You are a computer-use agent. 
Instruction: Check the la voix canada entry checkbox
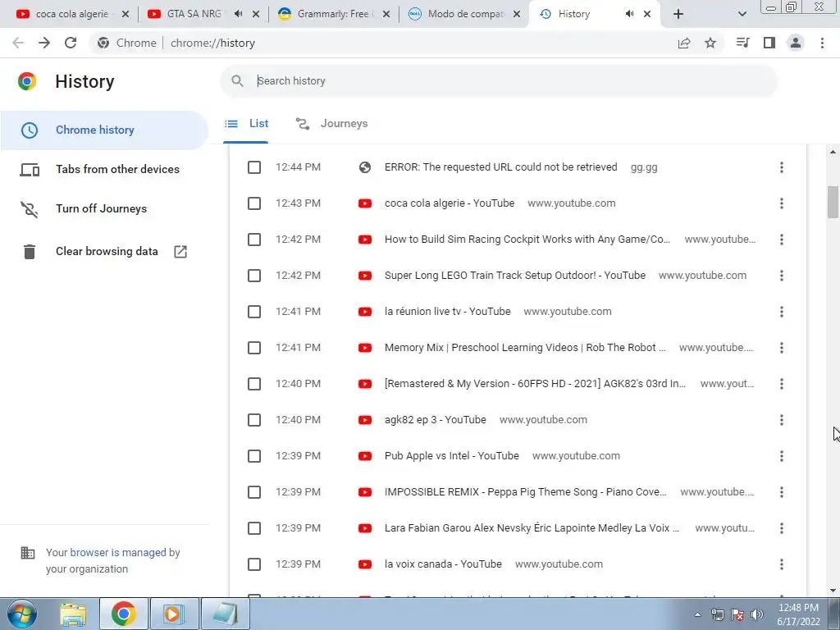coord(254,564)
